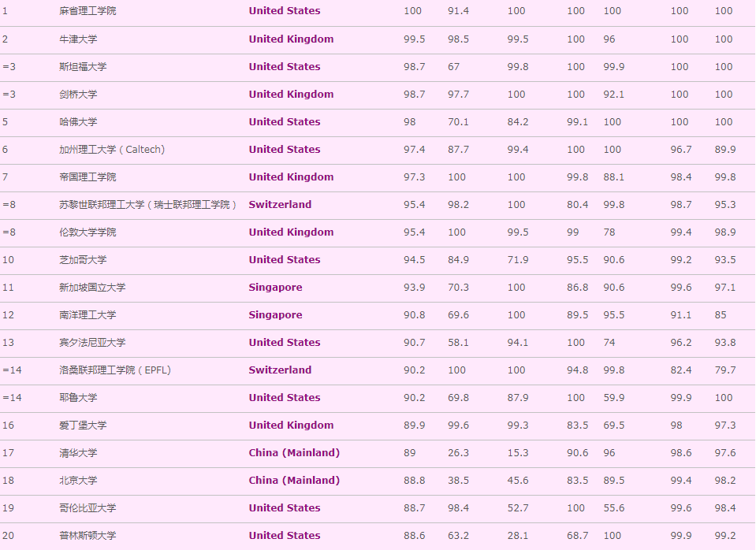756x550 pixels.
Task: Select the 爱丁堡大学 name cell
Action: point(83,426)
